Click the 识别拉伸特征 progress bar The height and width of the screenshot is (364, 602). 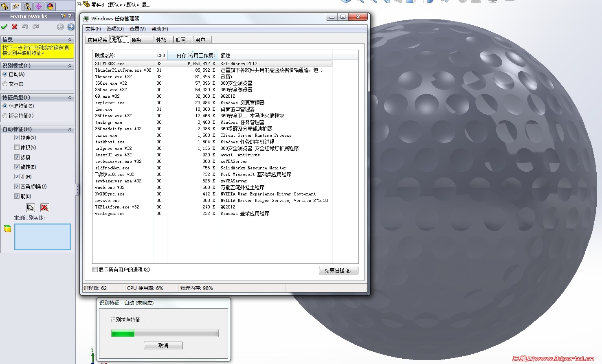[x=165, y=333]
